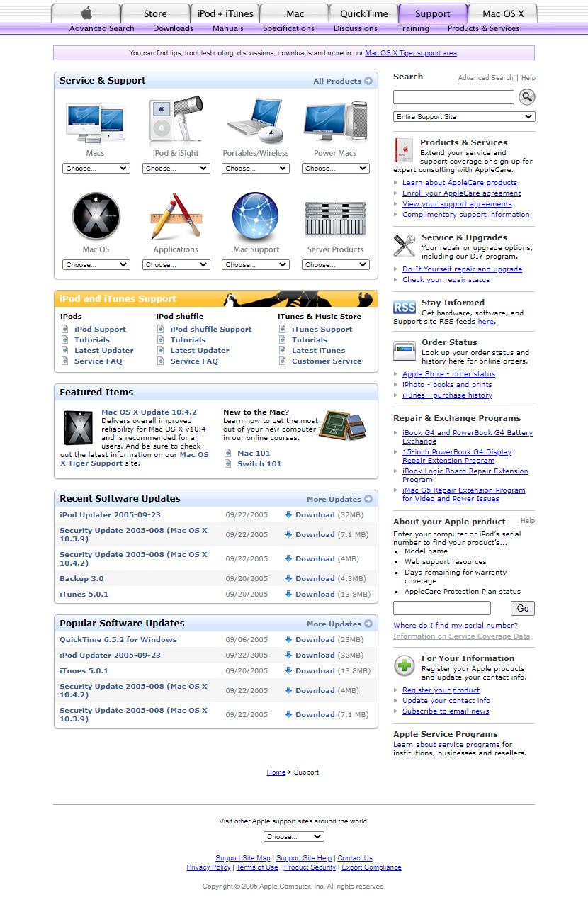The height and width of the screenshot is (900, 588).
Task: Click Where do I find my serial number link
Action: 456,626
